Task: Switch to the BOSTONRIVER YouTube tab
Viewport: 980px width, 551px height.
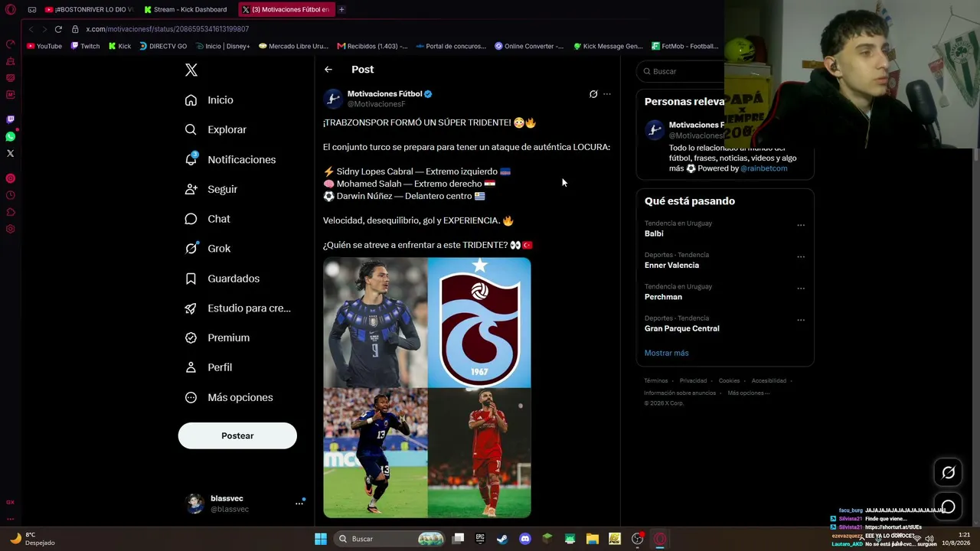Action: (88, 10)
